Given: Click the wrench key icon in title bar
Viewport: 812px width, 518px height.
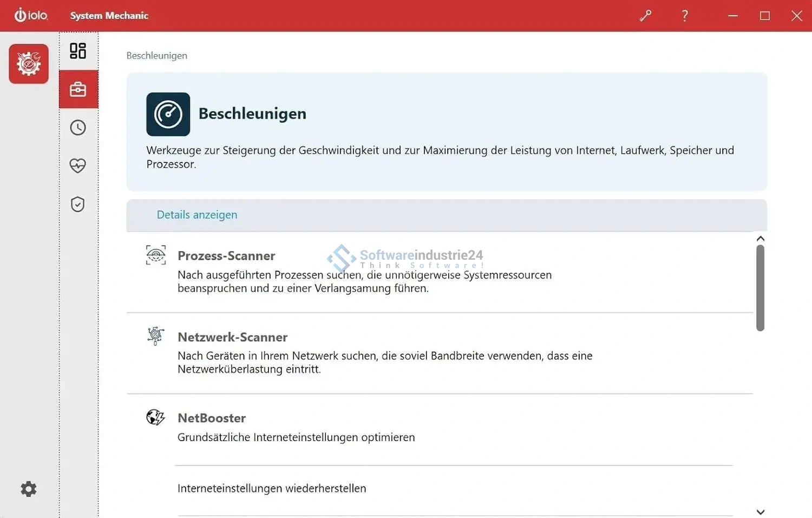Looking at the screenshot, I should point(645,16).
